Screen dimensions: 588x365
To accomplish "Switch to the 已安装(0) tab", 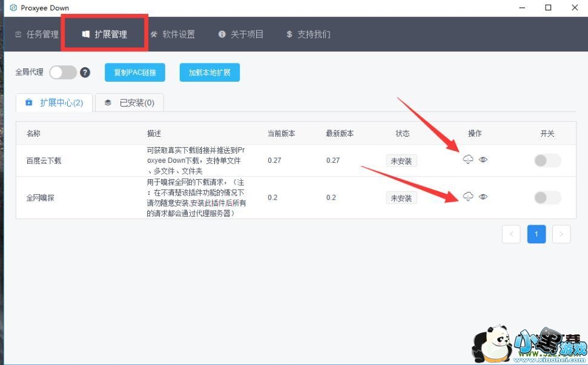I will (x=130, y=103).
